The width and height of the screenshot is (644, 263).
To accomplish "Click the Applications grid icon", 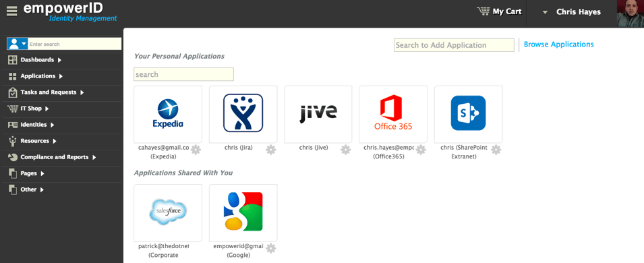I will pyautogui.click(x=13, y=76).
